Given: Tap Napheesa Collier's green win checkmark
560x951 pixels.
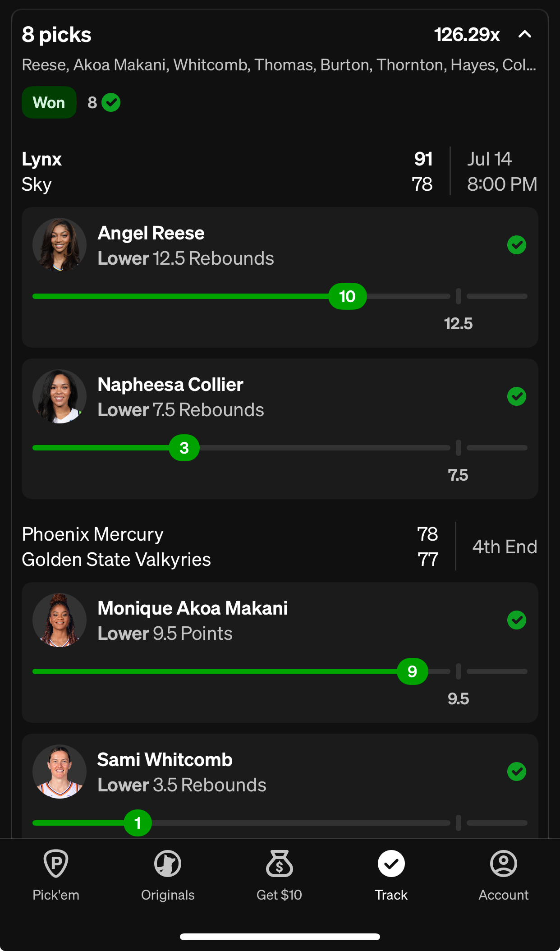Looking at the screenshot, I should pos(517,396).
